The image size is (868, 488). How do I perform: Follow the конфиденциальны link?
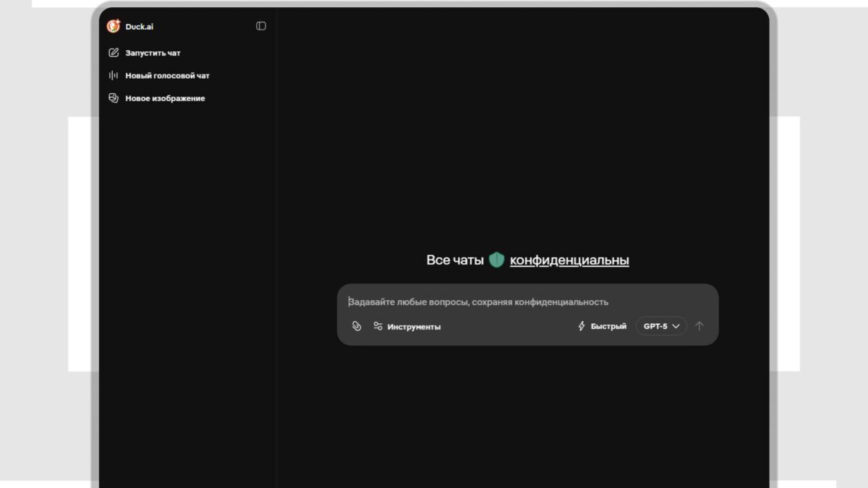pyautogui.click(x=569, y=260)
